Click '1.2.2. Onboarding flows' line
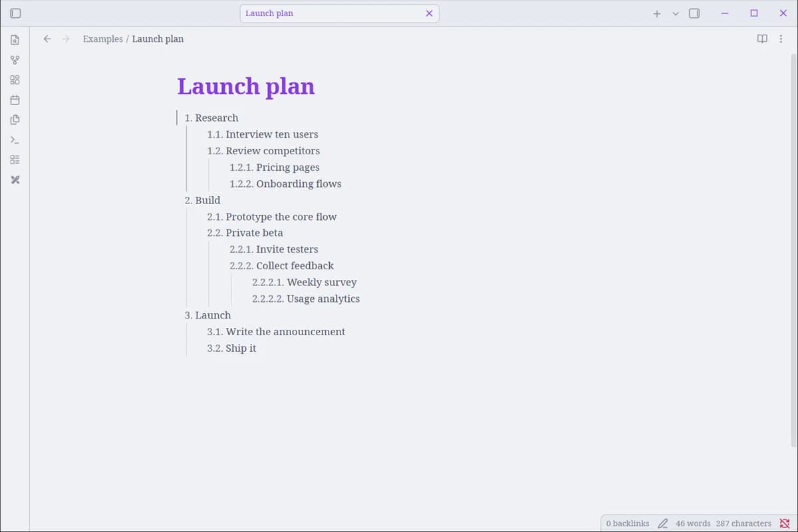The height and width of the screenshot is (532, 798). [x=285, y=184]
